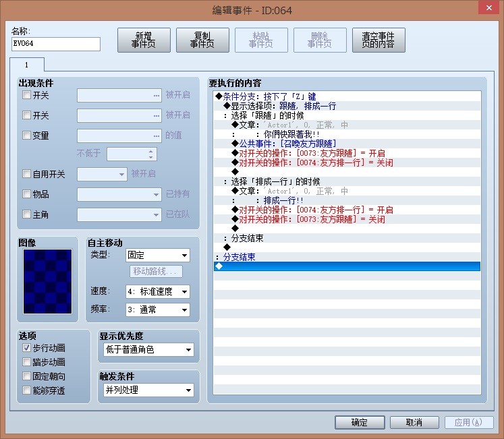The width and height of the screenshot is (504, 439).
Task: Open the 速度 dropdown showing 标准速度
Action: [x=158, y=292]
